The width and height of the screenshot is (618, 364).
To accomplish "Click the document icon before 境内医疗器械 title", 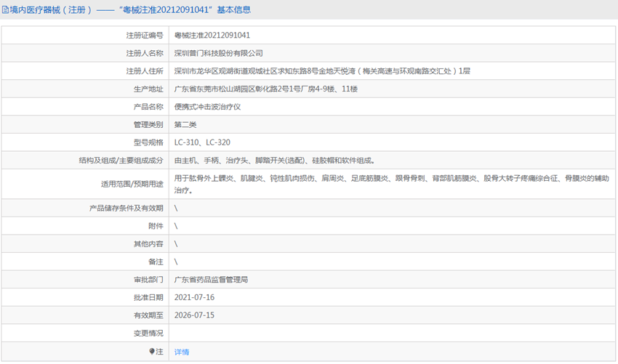I will [x=5, y=10].
